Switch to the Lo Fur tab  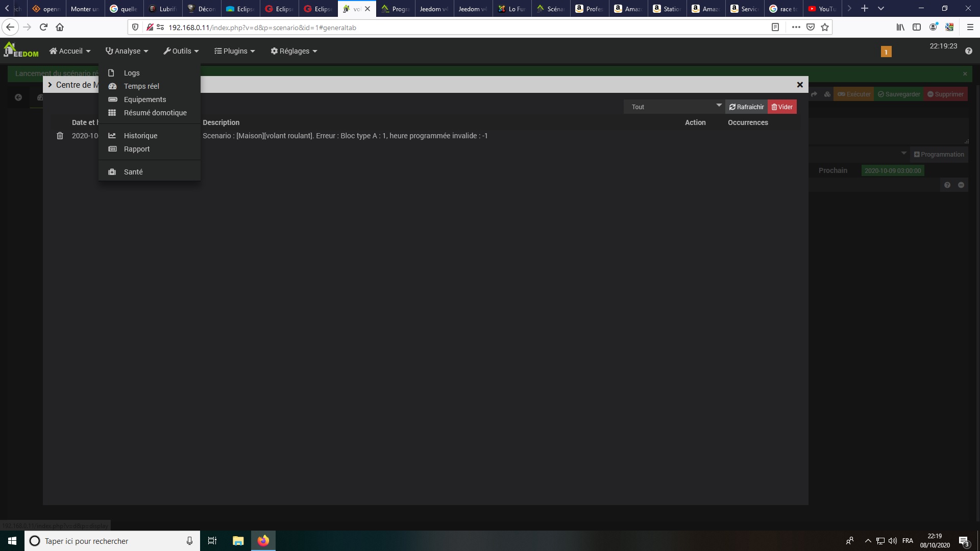point(512,9)
